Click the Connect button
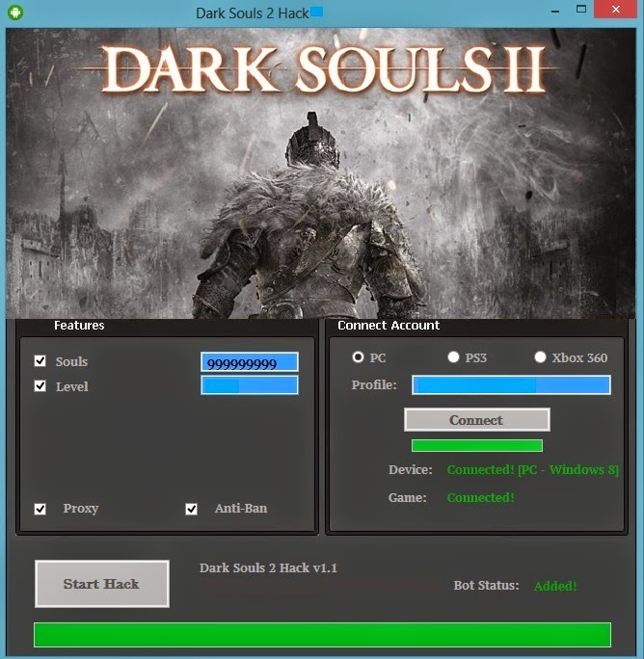 coord(477,419)
